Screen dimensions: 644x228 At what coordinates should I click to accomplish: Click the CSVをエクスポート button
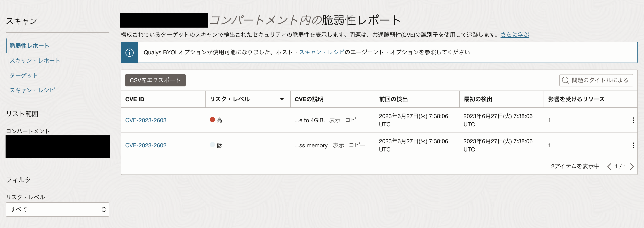click(155, 80)
